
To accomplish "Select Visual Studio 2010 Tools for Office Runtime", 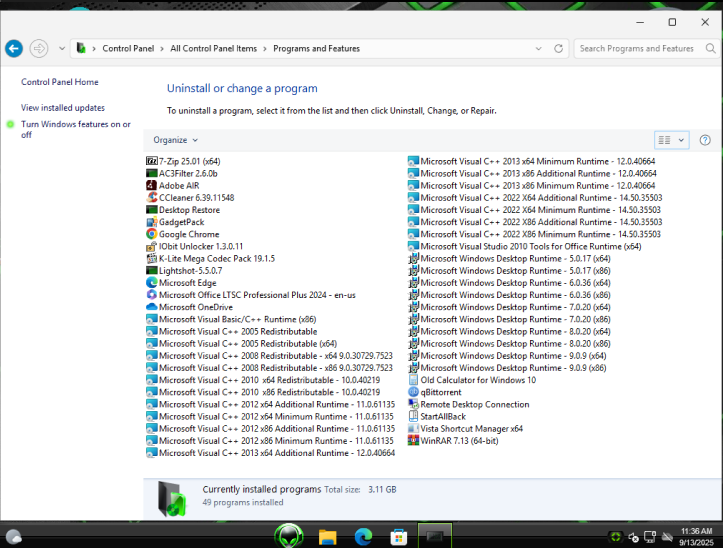I will click(x=525, y=246).
